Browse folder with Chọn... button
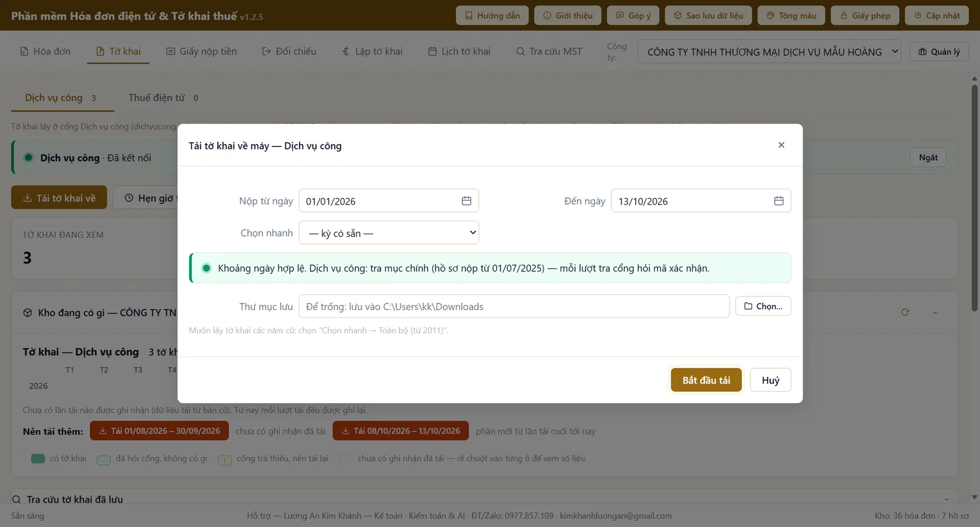This screenshot has width=980, height=527. pyautogui.click(x=763, y=306)
